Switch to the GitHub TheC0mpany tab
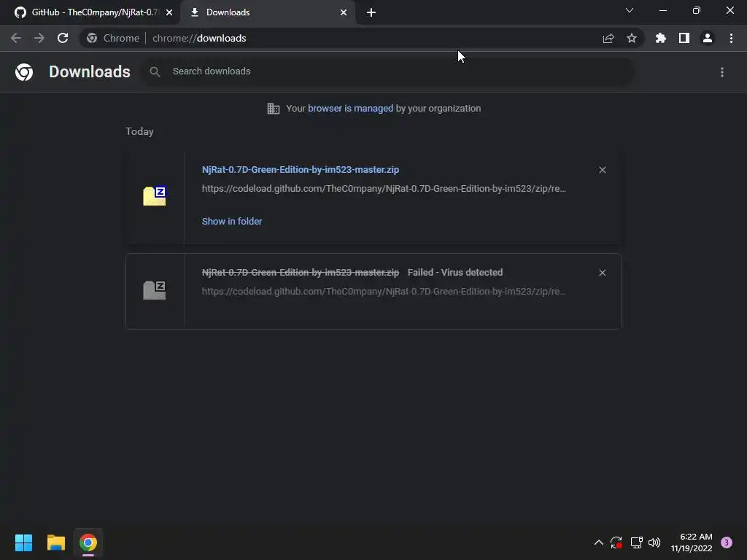This screenshot has width=747, height=560. pyautogui.click(x=89, y=12)
